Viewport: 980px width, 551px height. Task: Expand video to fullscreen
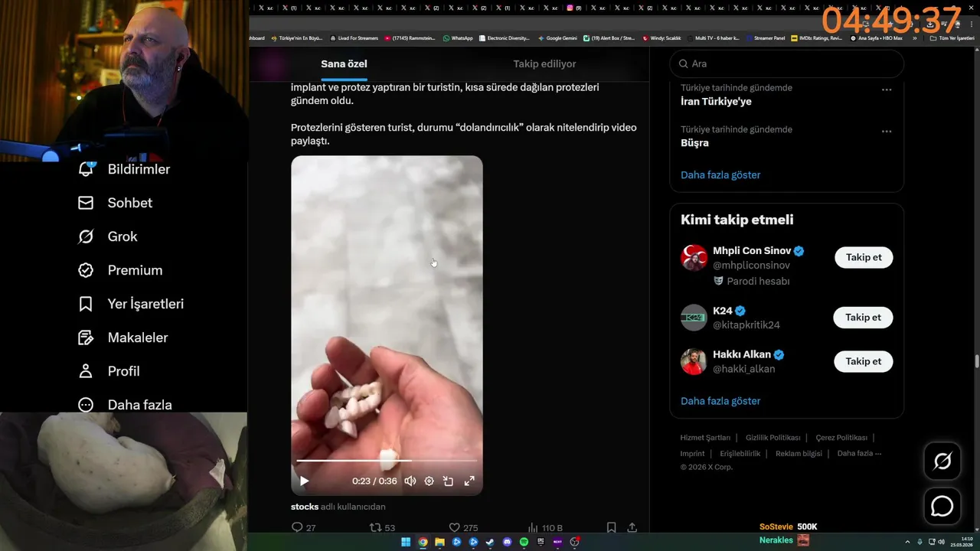click(469, 481)
